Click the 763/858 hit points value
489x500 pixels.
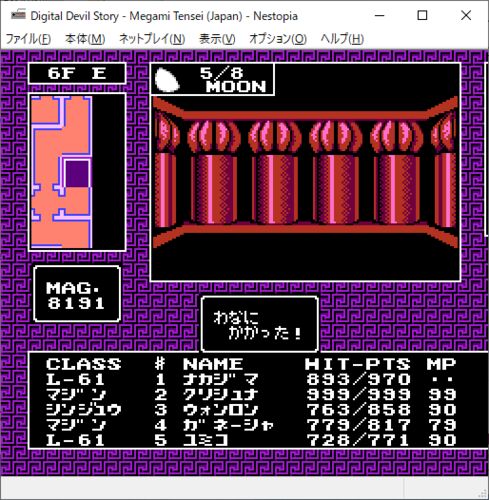click(x=358, y=410)
